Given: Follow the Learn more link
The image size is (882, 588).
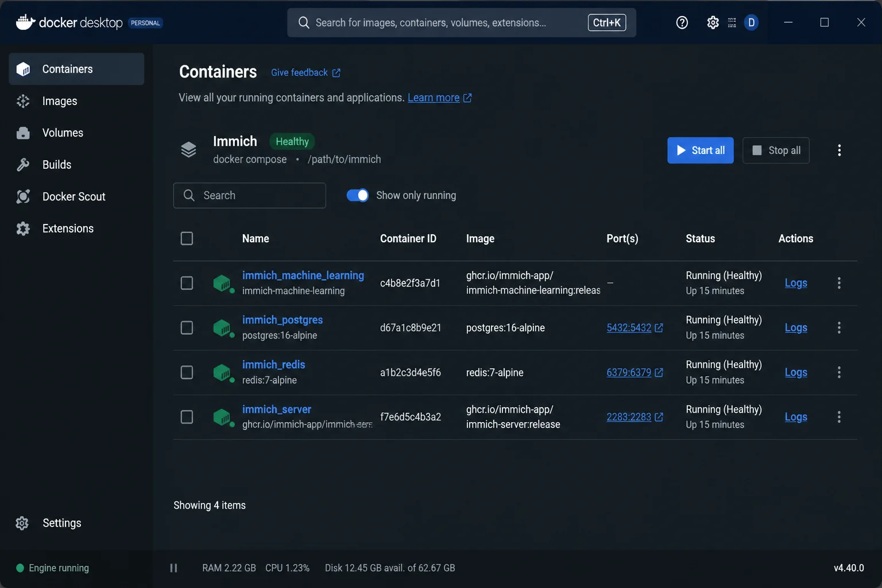Looking at the screenshot, I should click(x=434, y=98).
